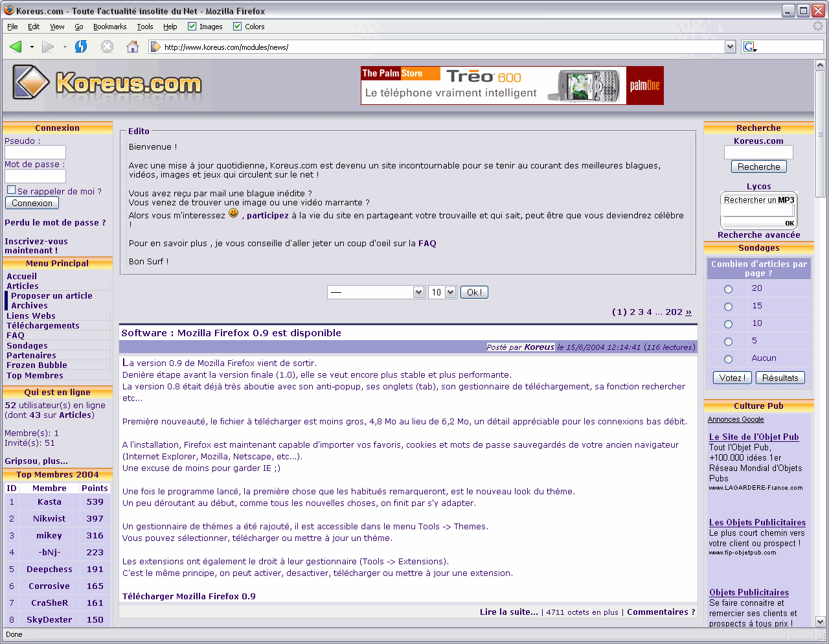The image size is (829, 644).
Task: Open the article topic dropdown
Action: click(x=376, y=292)
